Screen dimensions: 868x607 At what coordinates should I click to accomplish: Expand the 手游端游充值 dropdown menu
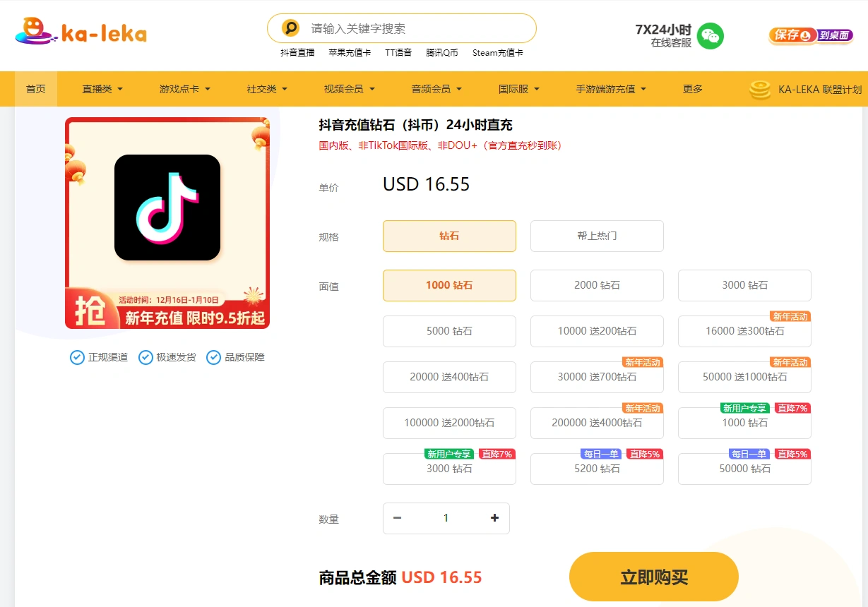[x=611, y=89]
